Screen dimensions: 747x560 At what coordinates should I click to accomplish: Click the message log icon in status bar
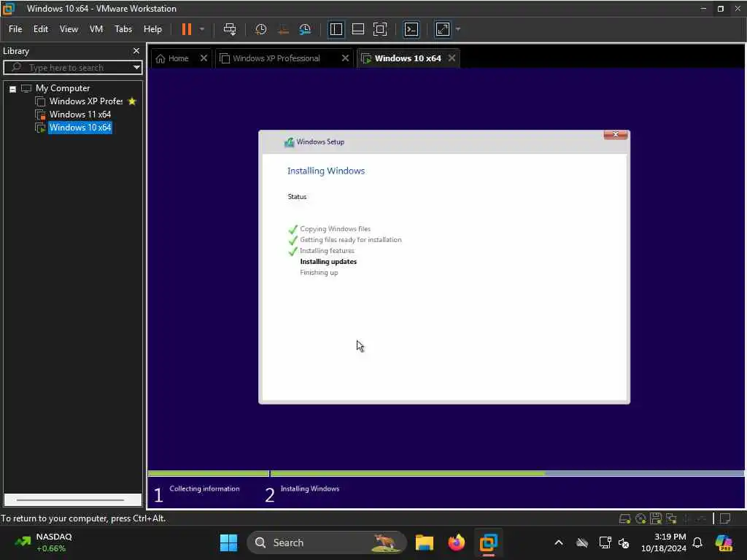(725, 518)
